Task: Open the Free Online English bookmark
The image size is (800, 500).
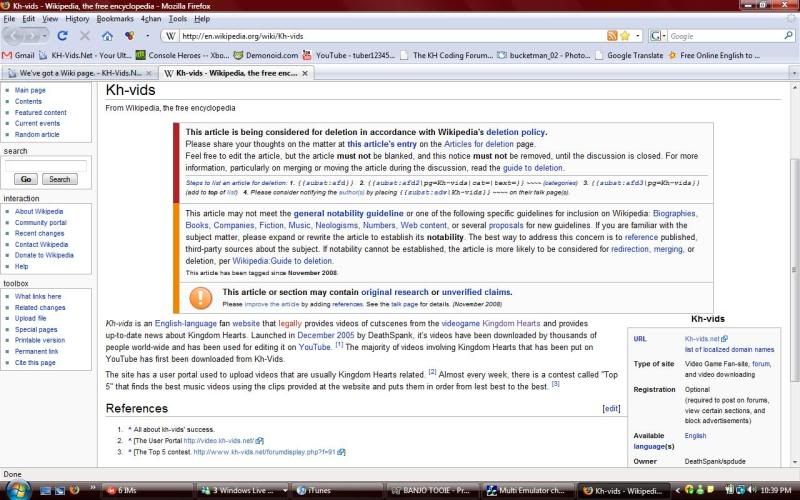Action: click(714, 55)
